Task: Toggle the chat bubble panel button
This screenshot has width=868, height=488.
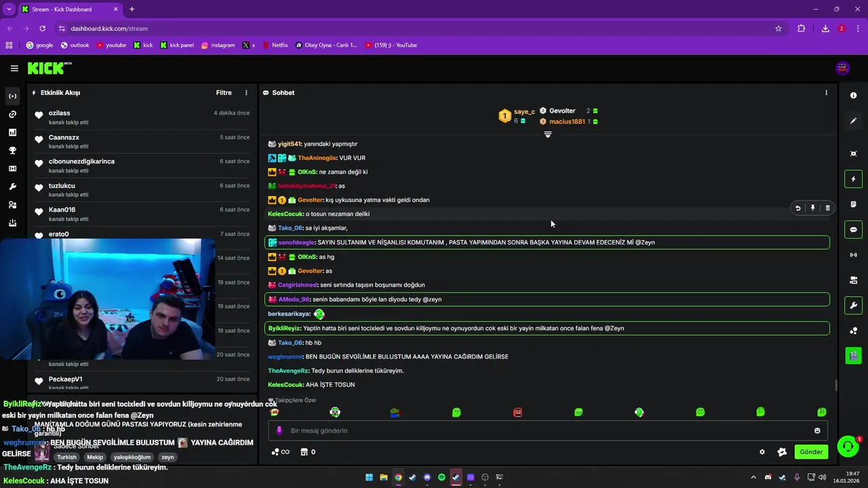Action: coord(853,229)
